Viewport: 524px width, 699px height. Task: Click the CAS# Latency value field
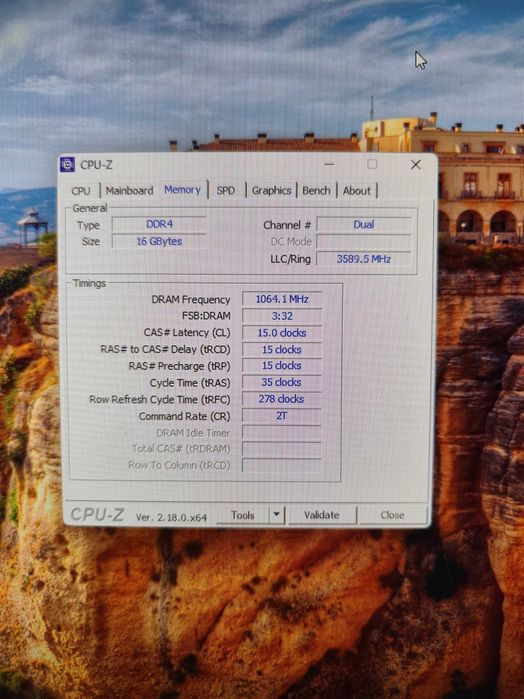282,333
